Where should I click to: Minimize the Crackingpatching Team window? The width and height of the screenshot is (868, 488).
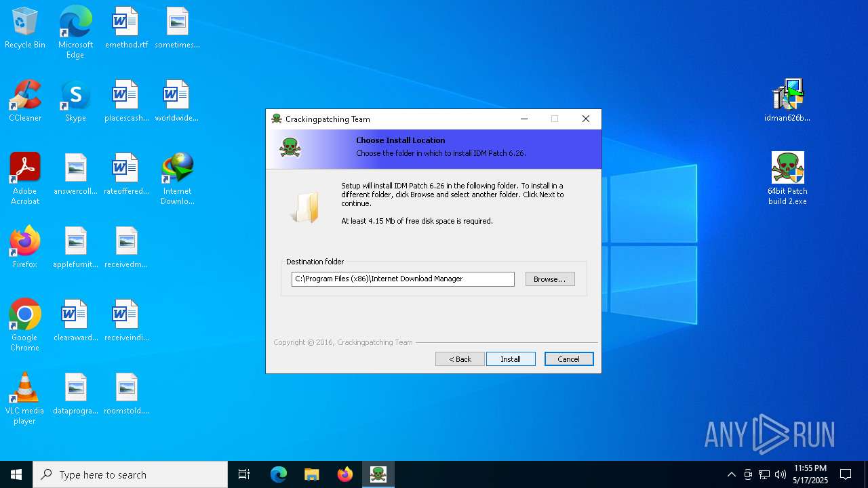524,119
